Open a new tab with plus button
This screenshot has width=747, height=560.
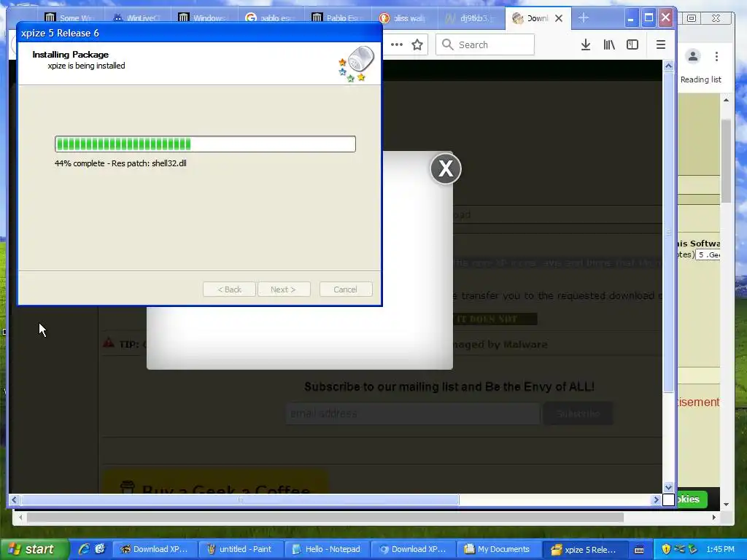pyautogui.click(x=584, y=18)
